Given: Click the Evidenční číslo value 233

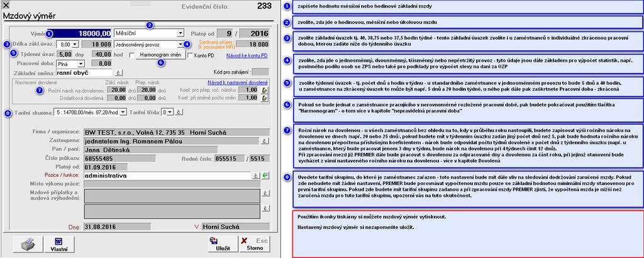Looking at the screenshot, I should pyautogui.click(x=264, y=6).
